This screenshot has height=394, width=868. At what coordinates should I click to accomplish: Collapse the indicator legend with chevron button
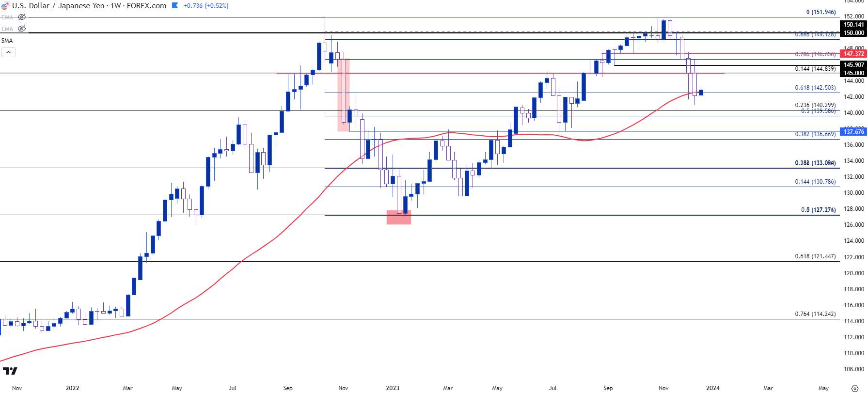click(x=8, y=52)
